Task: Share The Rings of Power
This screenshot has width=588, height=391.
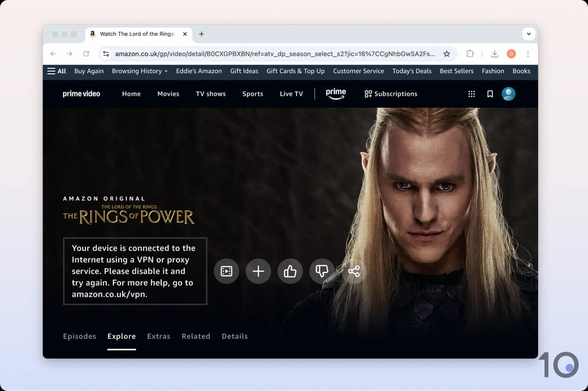Action: pos(354,271)
